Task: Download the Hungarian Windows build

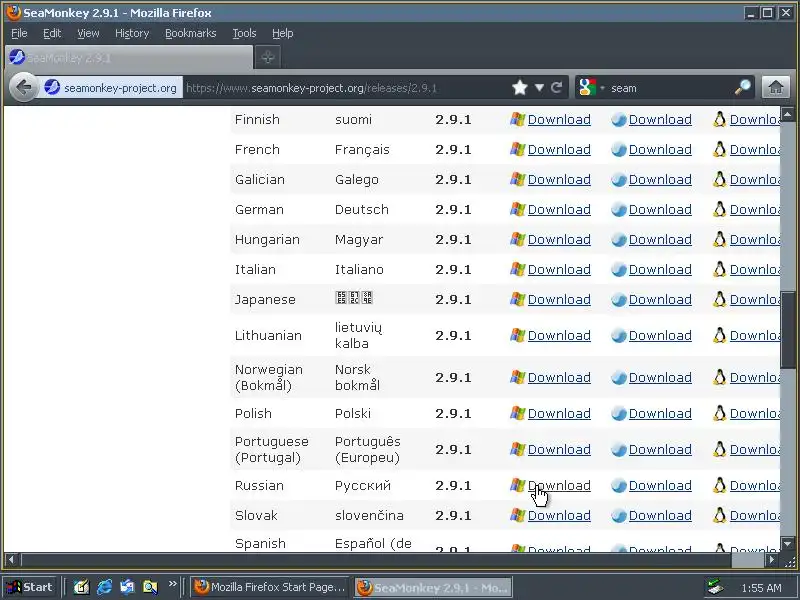Action: pos(559,239)
